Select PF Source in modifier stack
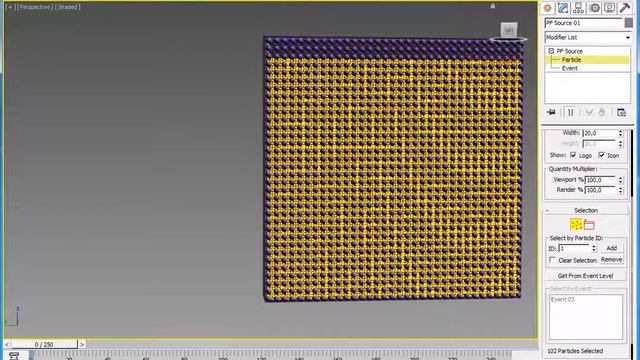 click(x=569, y=51)
